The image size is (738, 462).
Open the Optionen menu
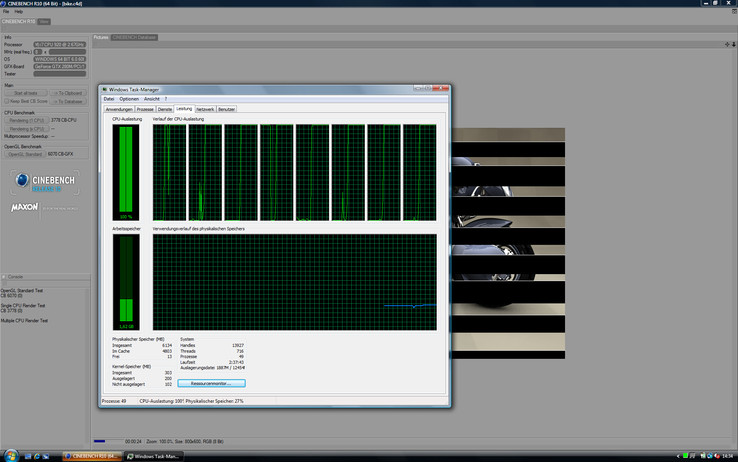coord(129,99)
